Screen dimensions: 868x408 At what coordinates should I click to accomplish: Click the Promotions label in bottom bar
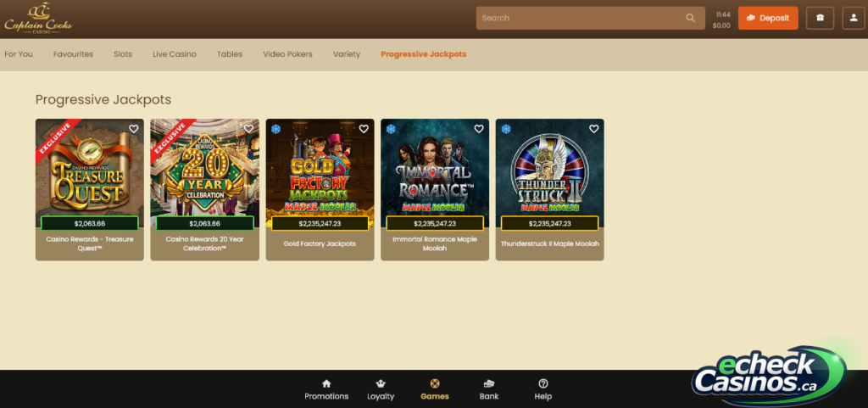[x=326, y=396]
